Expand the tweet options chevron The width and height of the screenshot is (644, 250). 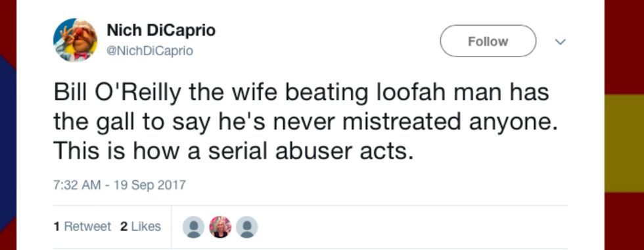(560, 41)
